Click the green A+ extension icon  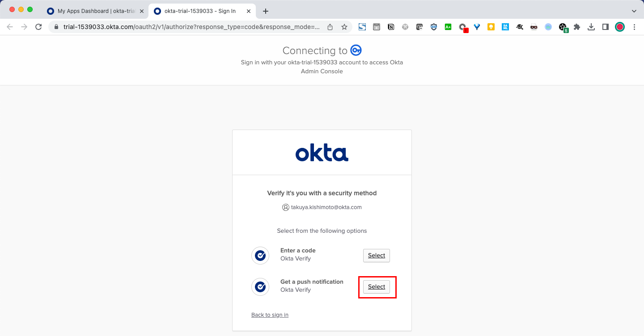pyautogui.click(x=448, y=27)
